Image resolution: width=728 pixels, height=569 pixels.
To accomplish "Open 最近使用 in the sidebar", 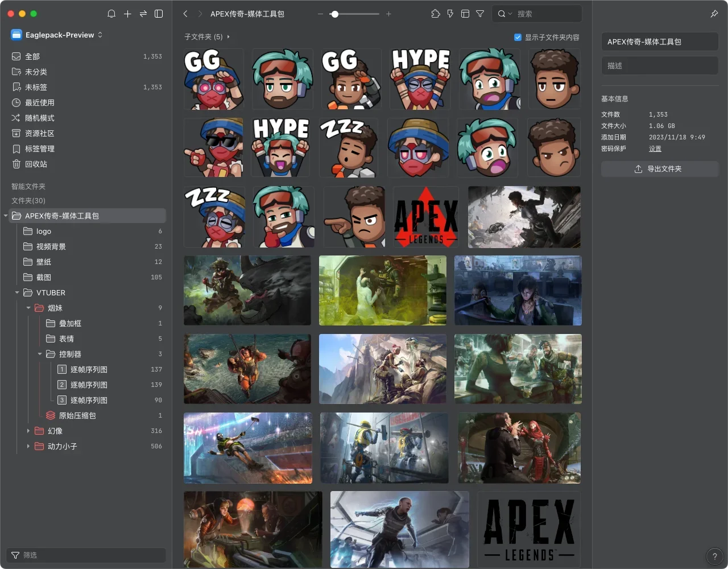I will coord(86,102).
